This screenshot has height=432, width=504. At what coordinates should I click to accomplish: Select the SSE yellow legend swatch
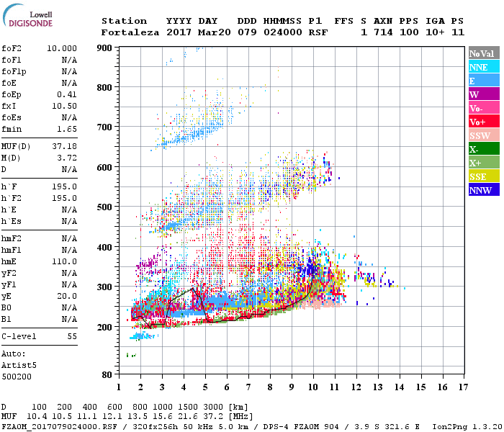coord(484,176)
